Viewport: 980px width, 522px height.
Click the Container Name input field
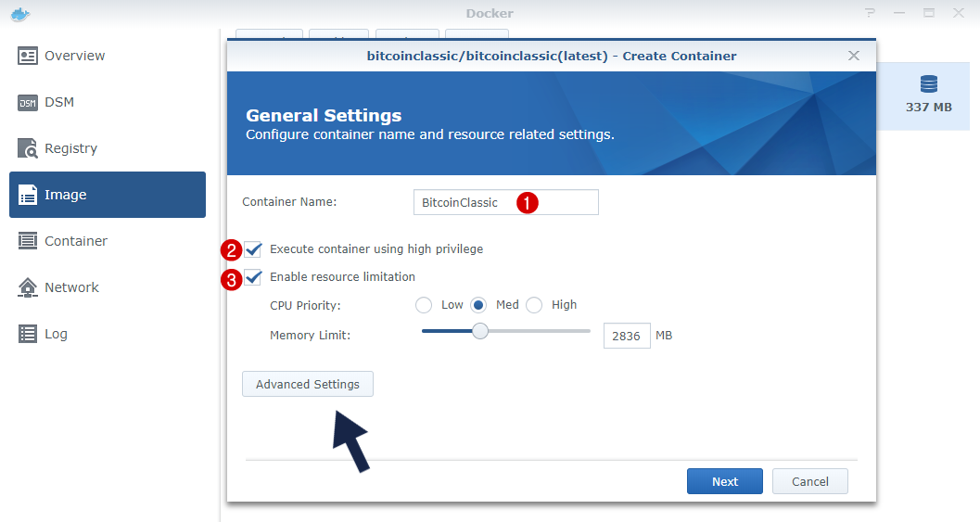tap(505, 202)
